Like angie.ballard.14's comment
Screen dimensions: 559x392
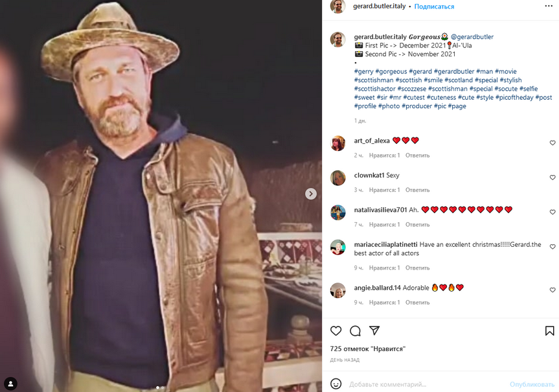[x=553, y=290]
